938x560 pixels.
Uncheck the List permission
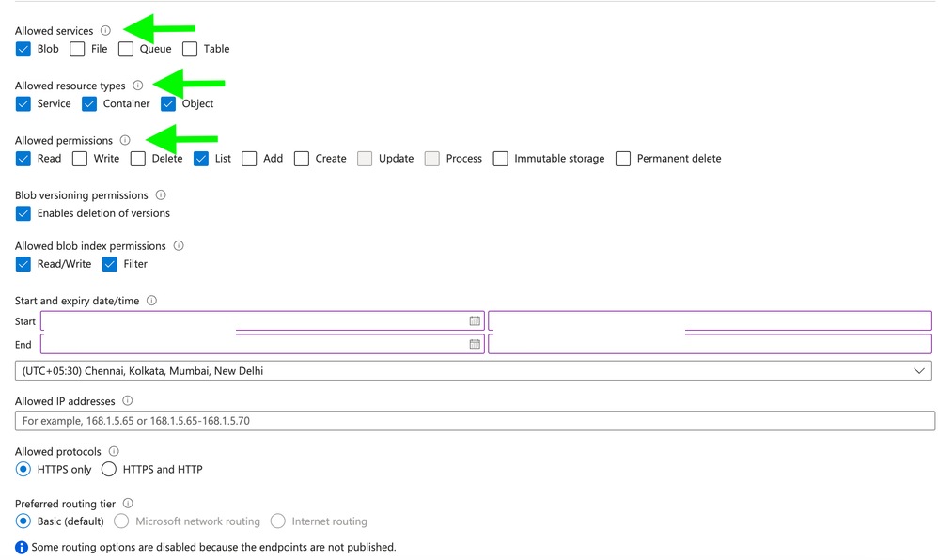[x=201, y=159]
